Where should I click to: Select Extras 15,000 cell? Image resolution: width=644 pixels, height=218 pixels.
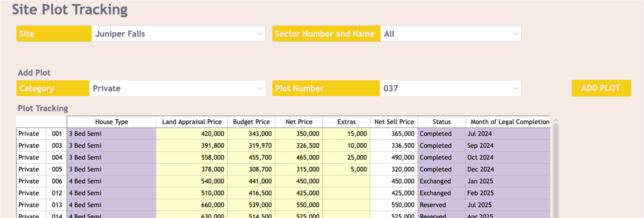pos(346,134)
